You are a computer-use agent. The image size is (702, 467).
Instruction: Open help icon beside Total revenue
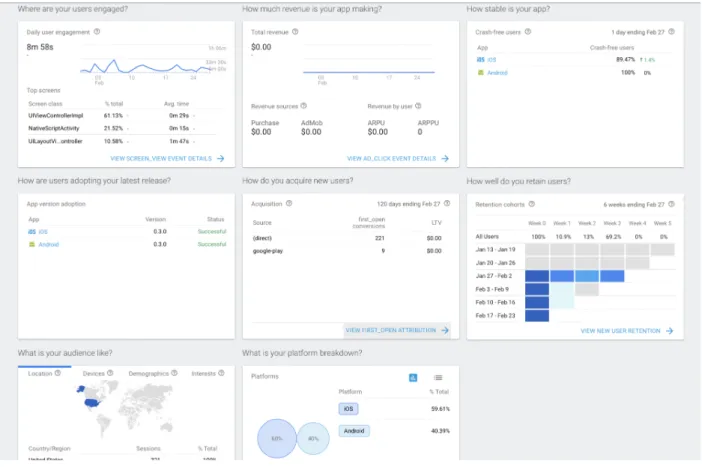(295, 32)
